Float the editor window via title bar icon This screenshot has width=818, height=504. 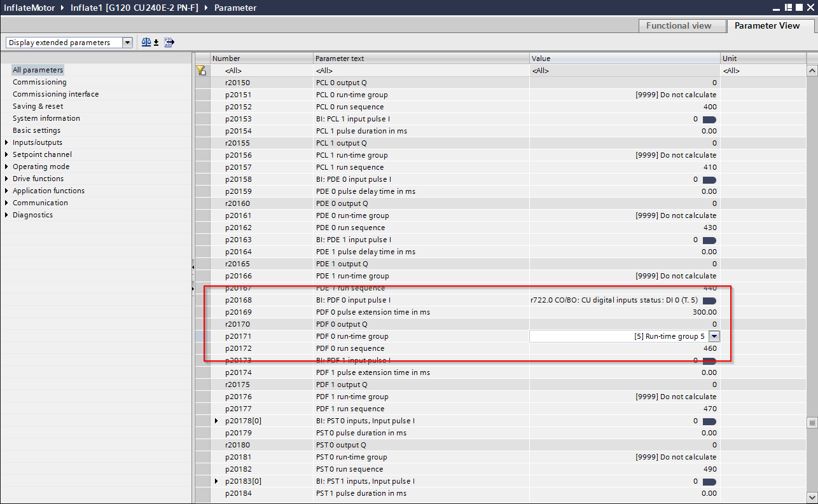[x=787, y=8]
